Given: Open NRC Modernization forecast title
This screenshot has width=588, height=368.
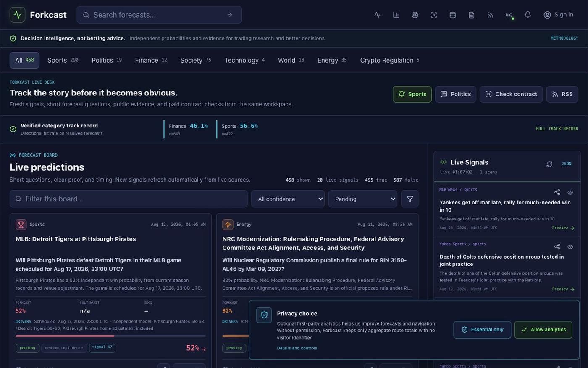Looking at the screenshot, I should [x=313, y=244].
